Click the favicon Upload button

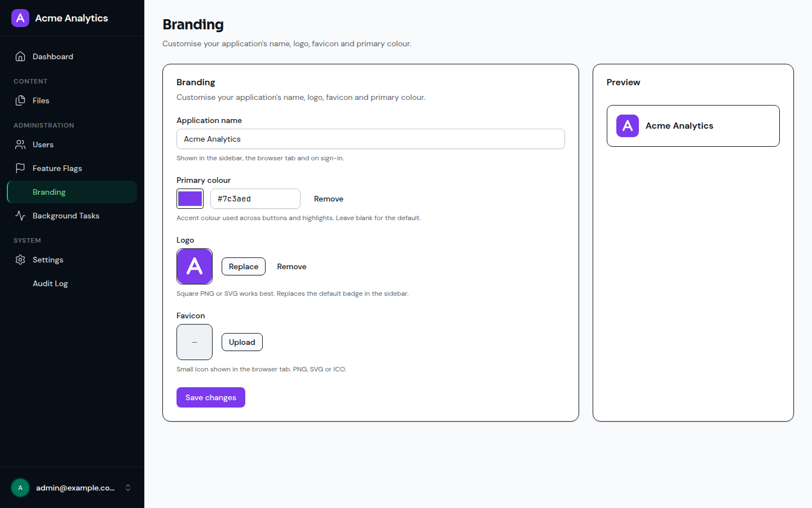(x=242, y=342)
